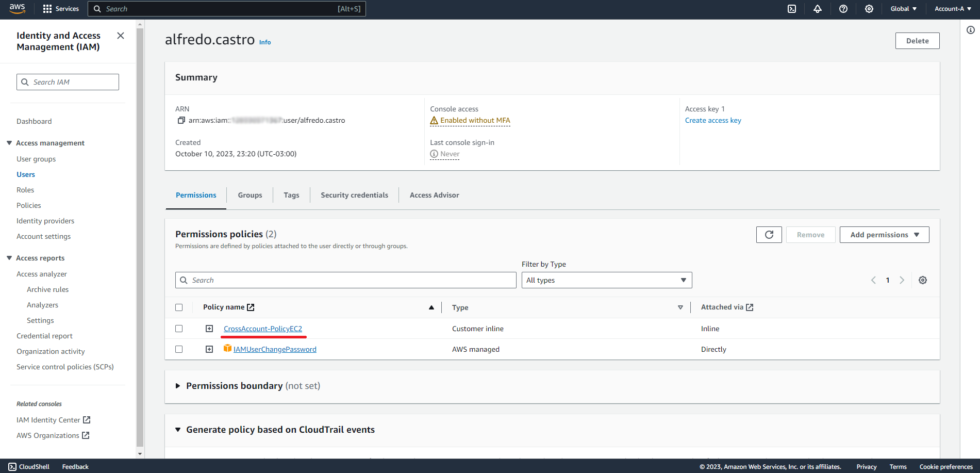980x473 pixels.
Task: Click the Attached via external link icon
Action: coord(750,307)
